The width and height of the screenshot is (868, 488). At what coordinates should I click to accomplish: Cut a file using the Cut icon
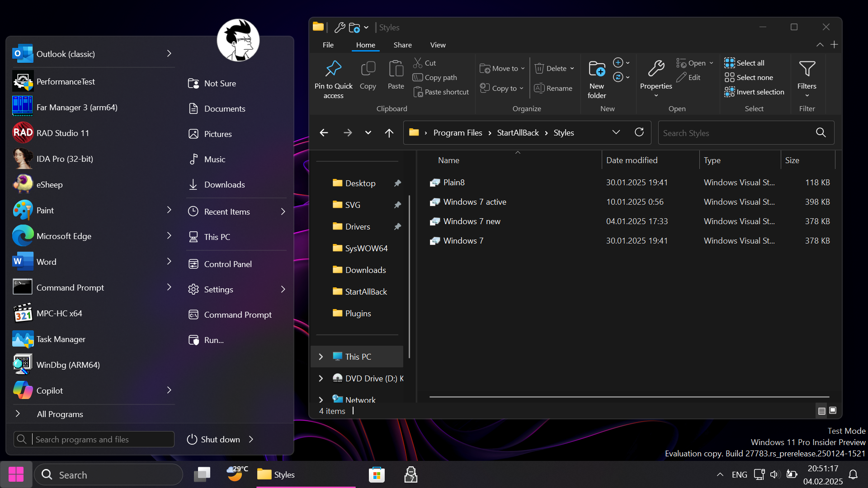coord(425,63)
